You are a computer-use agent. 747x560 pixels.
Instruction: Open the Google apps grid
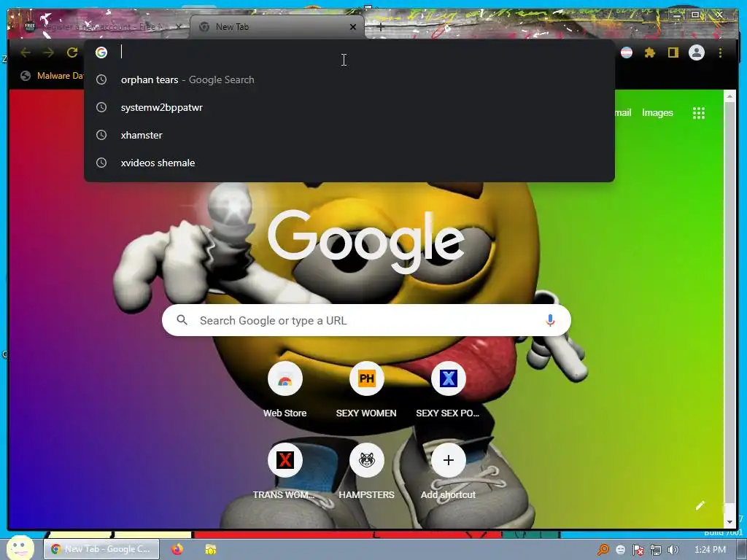pyautogui.click(x=698, y=113)
